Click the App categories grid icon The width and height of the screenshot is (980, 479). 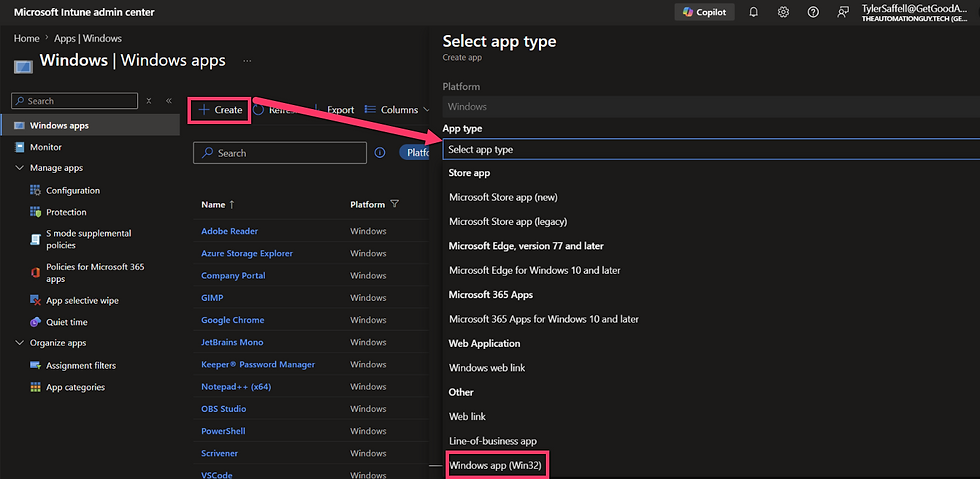click(35, 387)
